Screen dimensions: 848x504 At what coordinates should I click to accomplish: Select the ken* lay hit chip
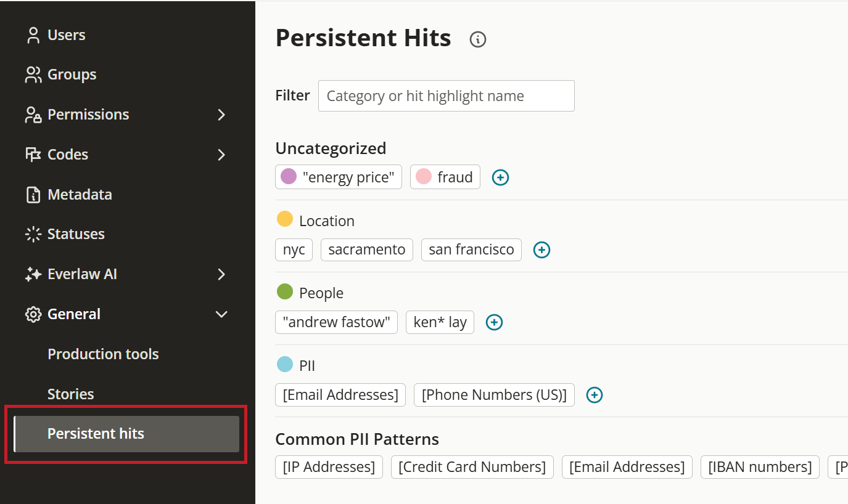pos(440,322)
